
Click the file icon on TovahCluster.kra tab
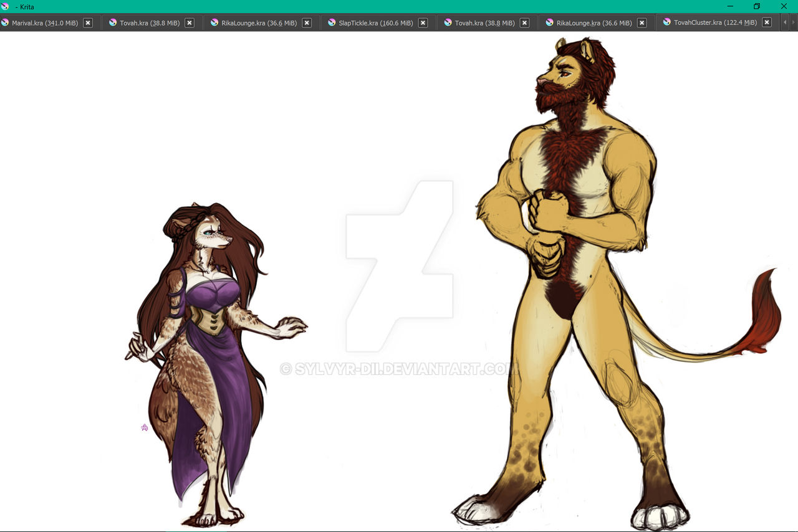[667, 22]
